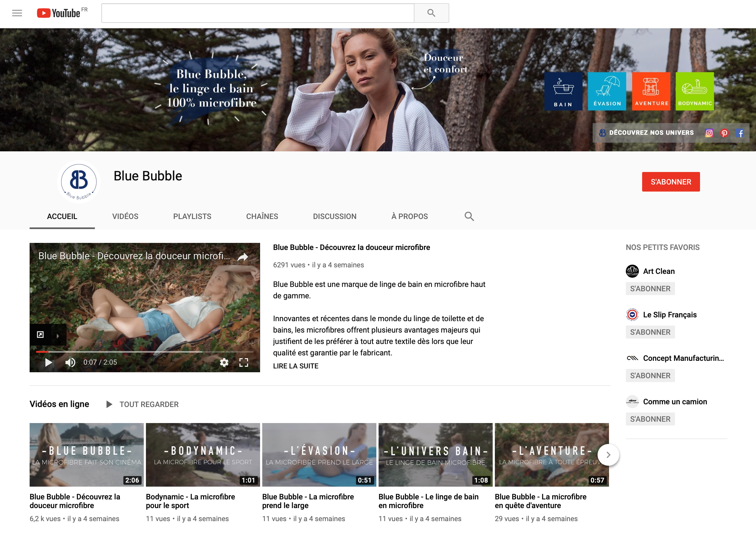Focus the YouTube search input field

tap(258, 13)
